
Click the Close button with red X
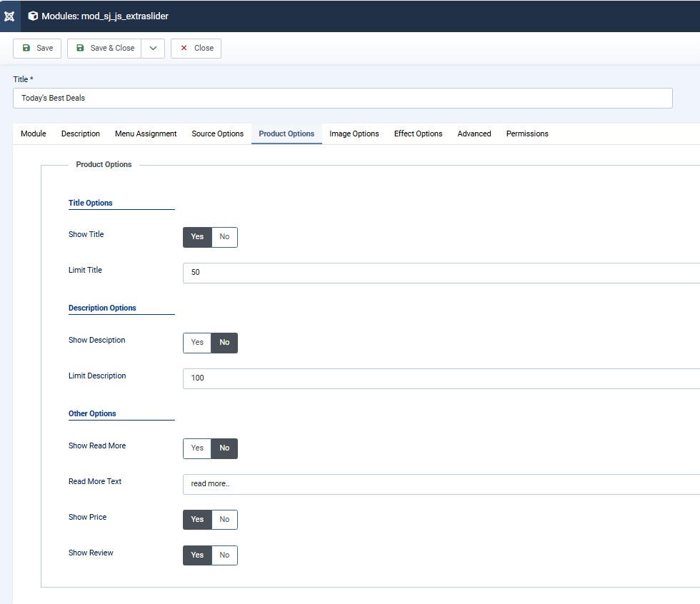196,48
